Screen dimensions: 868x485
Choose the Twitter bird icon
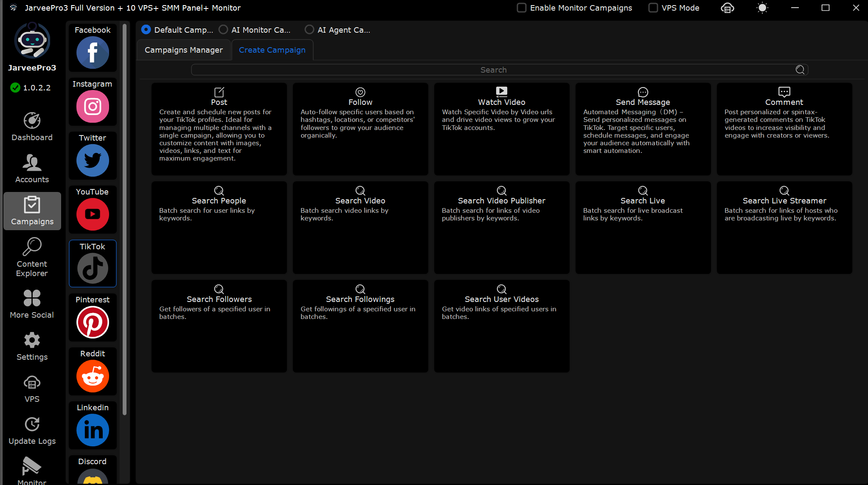[x=93, y=161]
